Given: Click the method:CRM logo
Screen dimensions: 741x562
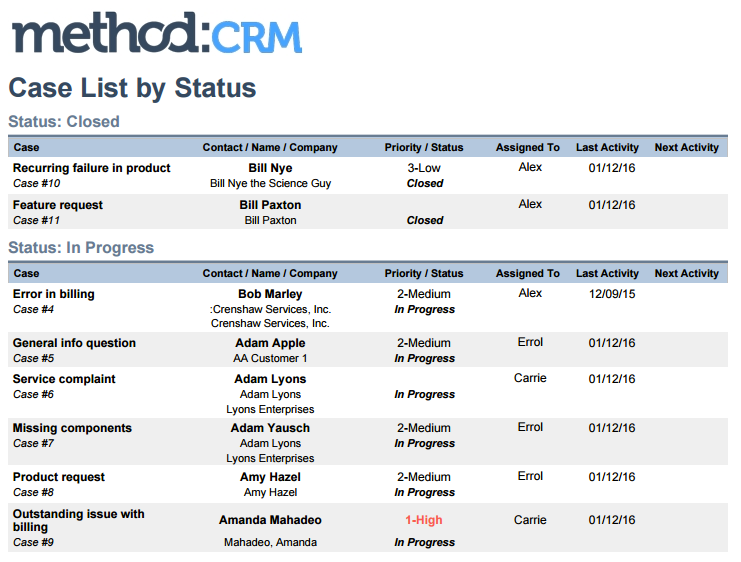Looking at the screenshot, I should coord(157,33).
